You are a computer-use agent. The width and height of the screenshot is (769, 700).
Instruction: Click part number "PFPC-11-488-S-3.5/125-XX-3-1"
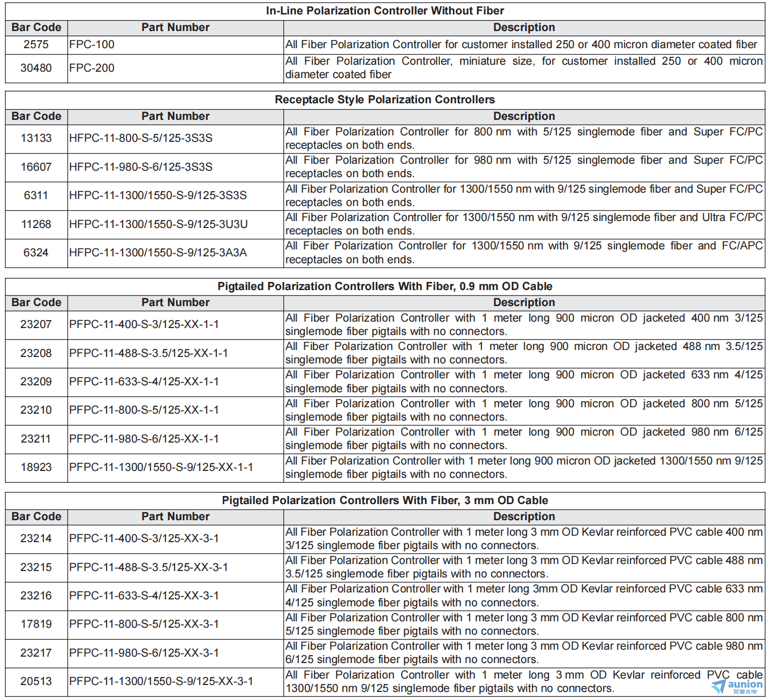pyautogui.click(x=148, y=567)
